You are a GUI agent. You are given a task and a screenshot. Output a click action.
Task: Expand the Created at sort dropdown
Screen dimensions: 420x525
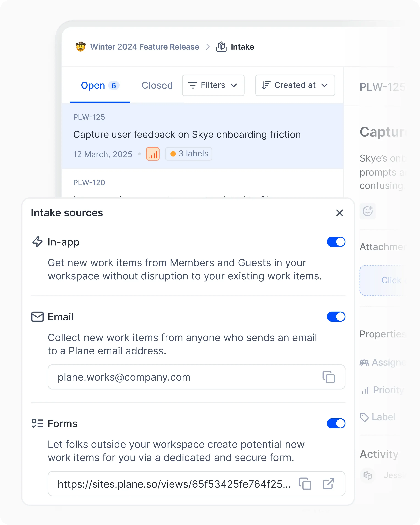coord(295,85)
